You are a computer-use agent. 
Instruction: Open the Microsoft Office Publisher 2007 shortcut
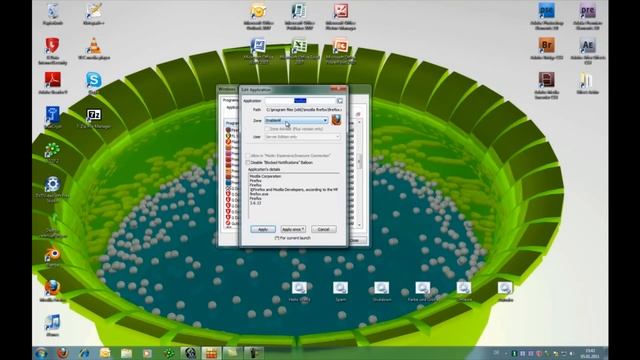pyautogui.click(x=299, y=16)
